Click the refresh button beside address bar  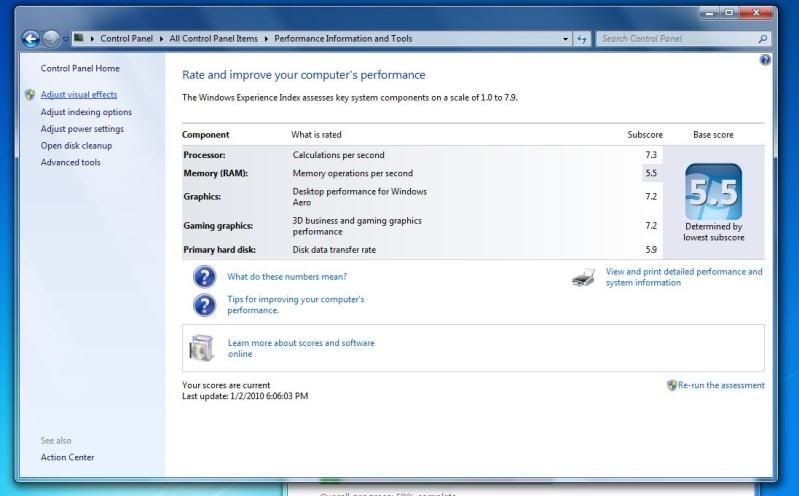(x=582, y=39)
